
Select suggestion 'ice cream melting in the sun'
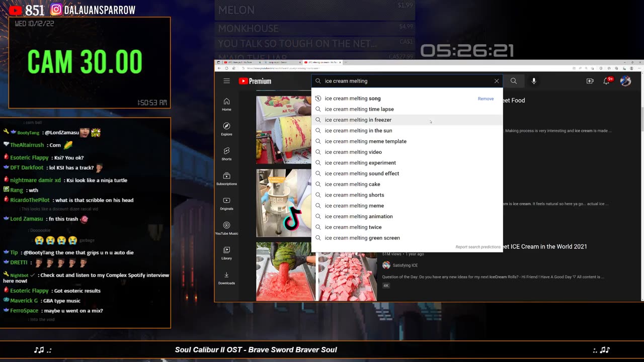tap(407, 131)
